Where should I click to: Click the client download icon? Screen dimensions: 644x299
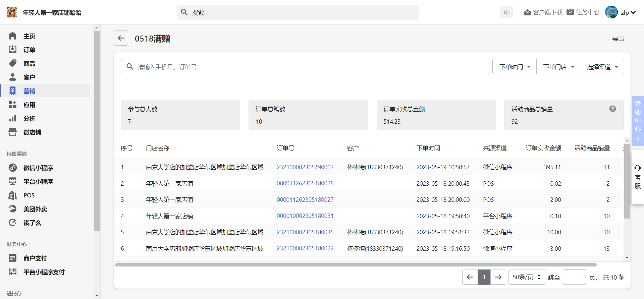528,12
